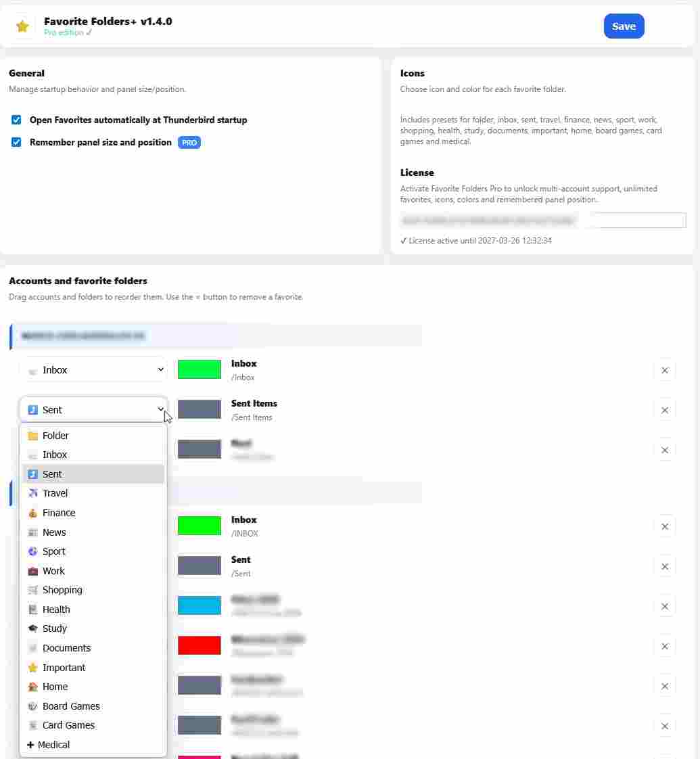The image size is (700, 759).
Task: Click the Important star icon in list
Action: [x=32, y=668]
